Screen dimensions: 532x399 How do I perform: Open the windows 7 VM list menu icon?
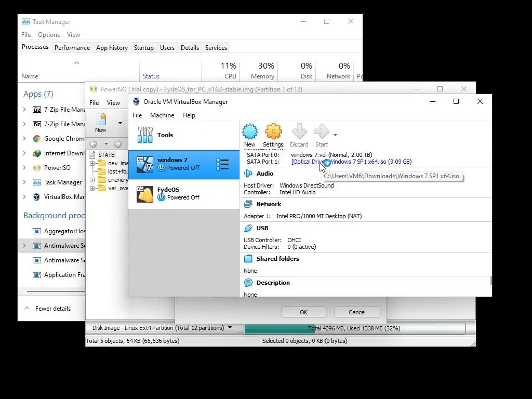[x=222, y=164]
